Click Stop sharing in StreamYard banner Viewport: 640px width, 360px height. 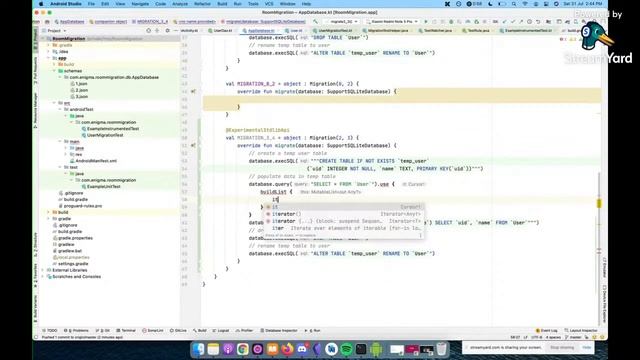(562, 347)
